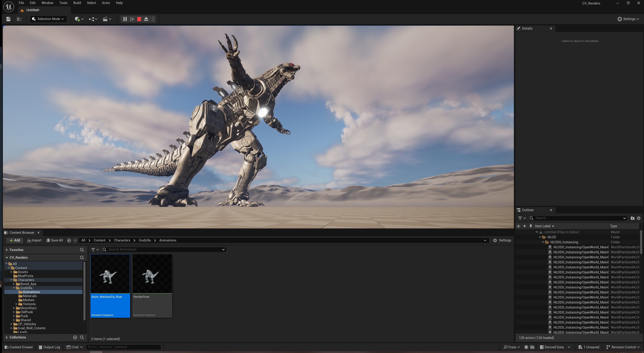This screenshot has width=644, height=353.
Task: Search collections magnifier icon
Action: pos(82,337)
